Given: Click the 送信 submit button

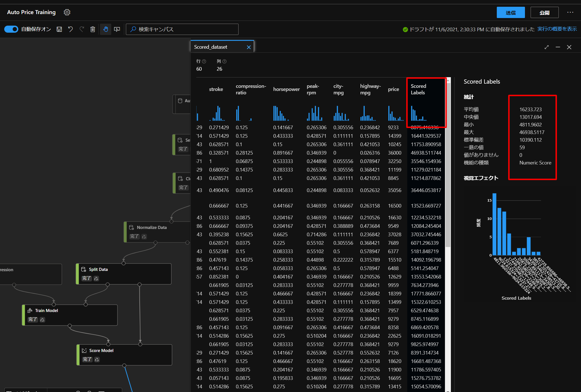Looking at the screenshot, I should tap(510, 13).
